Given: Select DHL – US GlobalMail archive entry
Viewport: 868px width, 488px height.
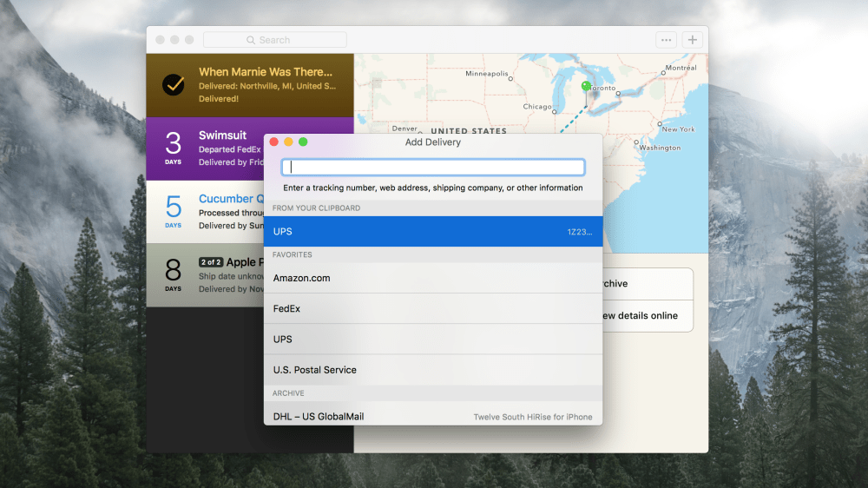Looking at the screenshot, I should click(x=432, y=416).
